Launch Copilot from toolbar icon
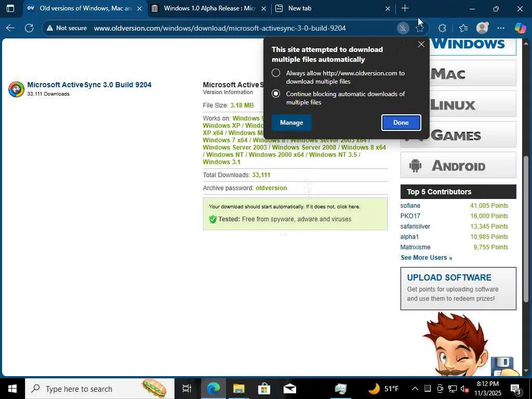 click(x=520, y=28)
